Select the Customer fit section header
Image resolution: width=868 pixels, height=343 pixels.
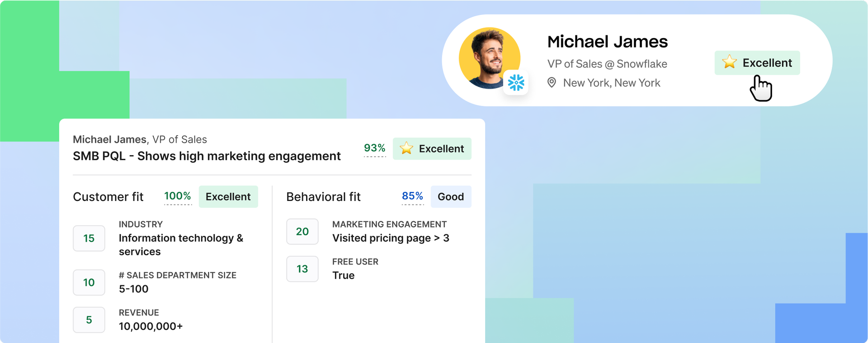click(x=108, y=197)
